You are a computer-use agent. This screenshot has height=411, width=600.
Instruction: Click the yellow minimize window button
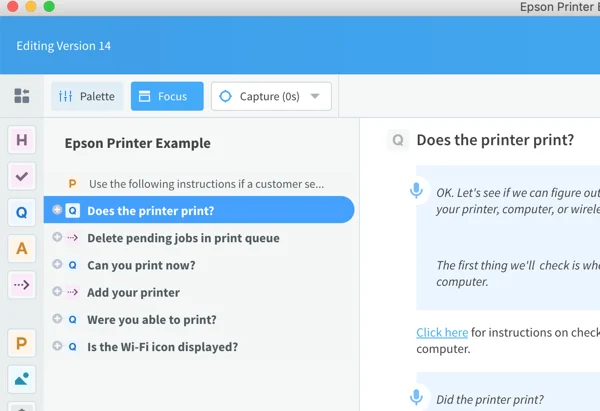click(31, 6)
